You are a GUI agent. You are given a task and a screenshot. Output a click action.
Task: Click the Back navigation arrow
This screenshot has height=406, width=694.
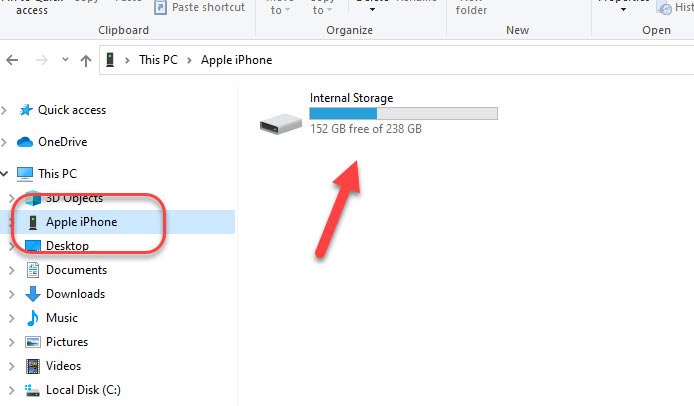pos(12,60)
